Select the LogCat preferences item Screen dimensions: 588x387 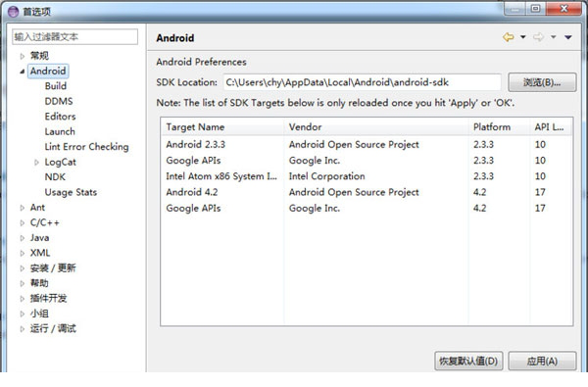(61, 162)
